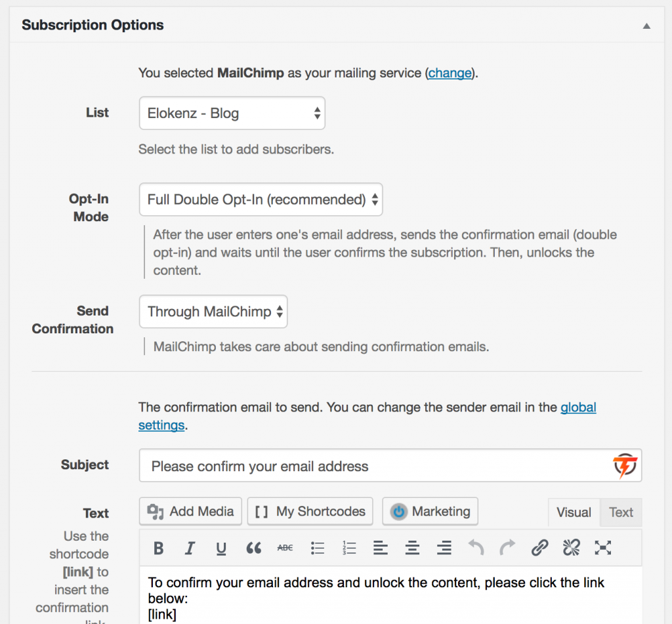Click the 'Select the list to add subscribers.' hint
Image resolution: width=672 pixels, height=624 pixels.
pos(236,149)
